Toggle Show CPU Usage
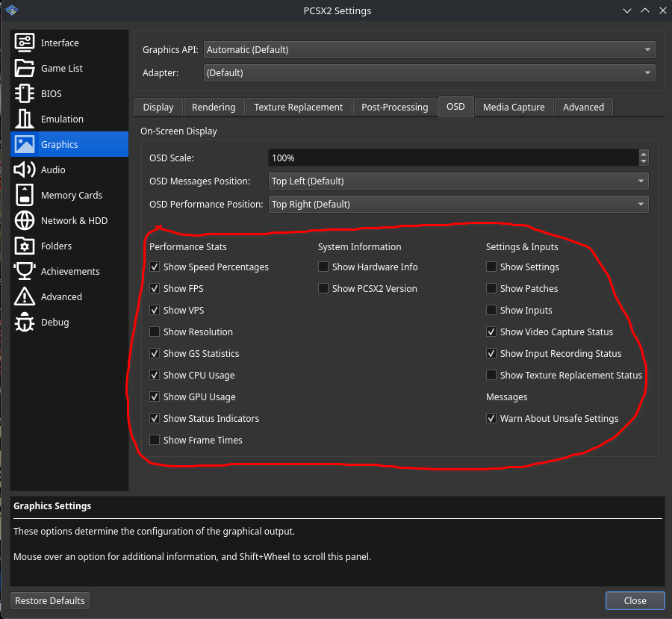 (x=155, y=375)
